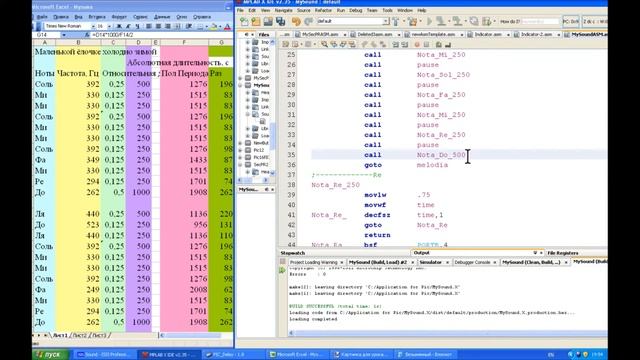Image resolution: width=640 pixels, height=360 pixels.
Task: Select column D header in Excel
Action: tap(138, 42)
